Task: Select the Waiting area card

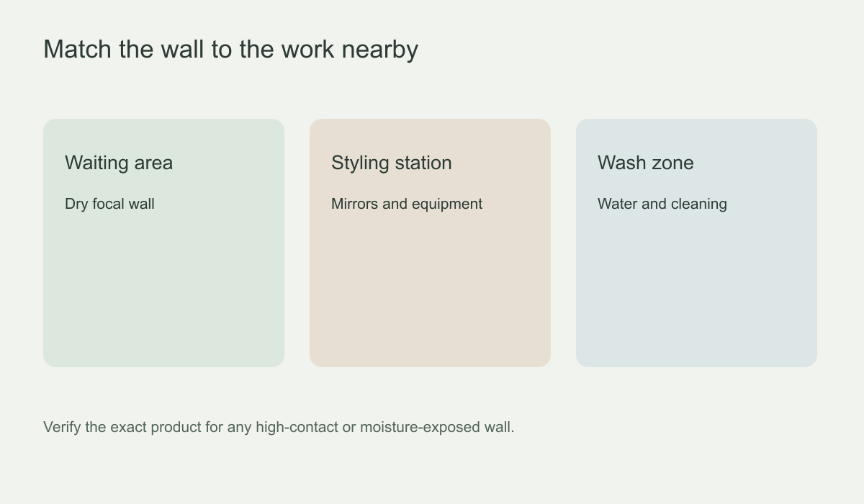Action: [163, 243]
